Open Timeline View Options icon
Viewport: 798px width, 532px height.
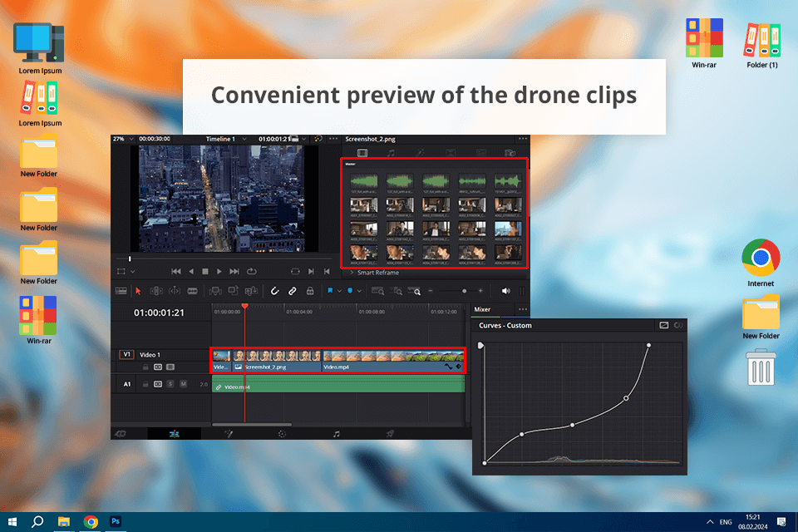121,291
